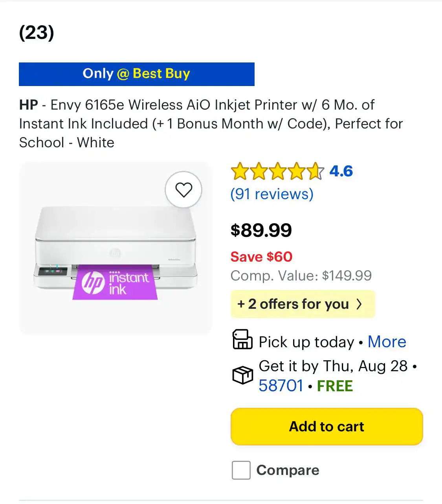
Task: Click the 58701 zip code to change delivery
Action: tap(281, 386)
